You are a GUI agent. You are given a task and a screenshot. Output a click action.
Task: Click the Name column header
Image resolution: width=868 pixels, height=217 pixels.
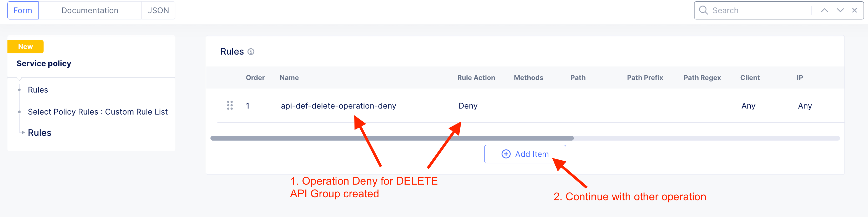[289, 78]
